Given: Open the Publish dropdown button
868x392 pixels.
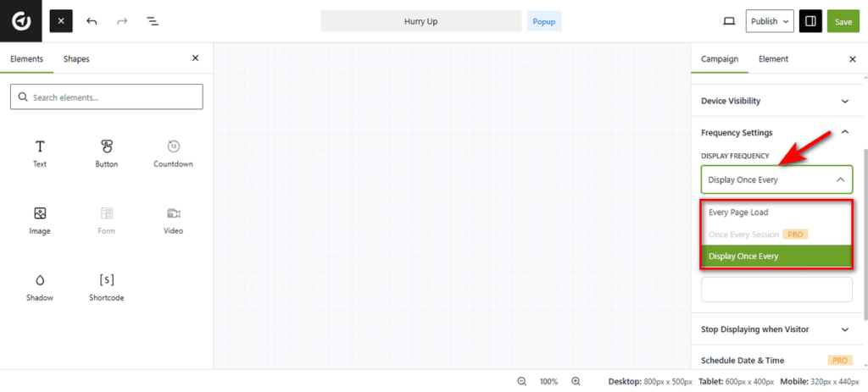Looking at the screenshot, I should tap(770, 21).
